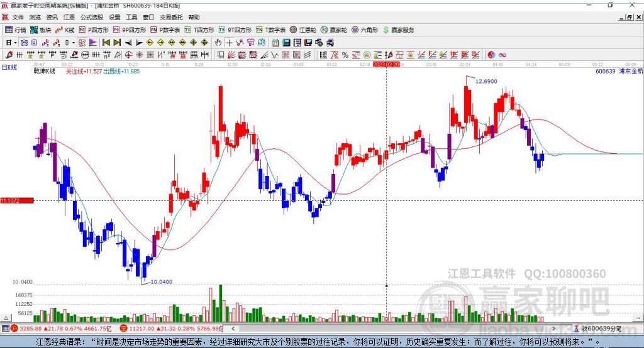The width and height of the screenshot is (644, 348).
Task: Open the 文件 menu
Action: pos(18,17)
